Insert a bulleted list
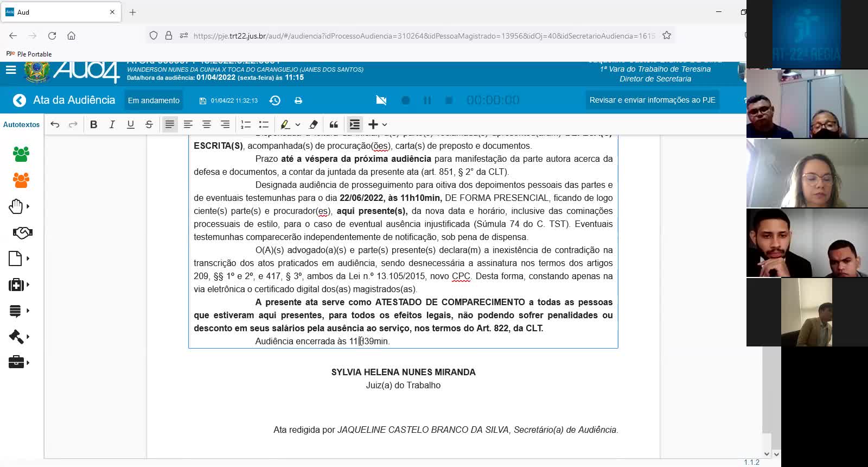Image resolution: width=868 pixels, height=467 pixels. click(264, 124)
